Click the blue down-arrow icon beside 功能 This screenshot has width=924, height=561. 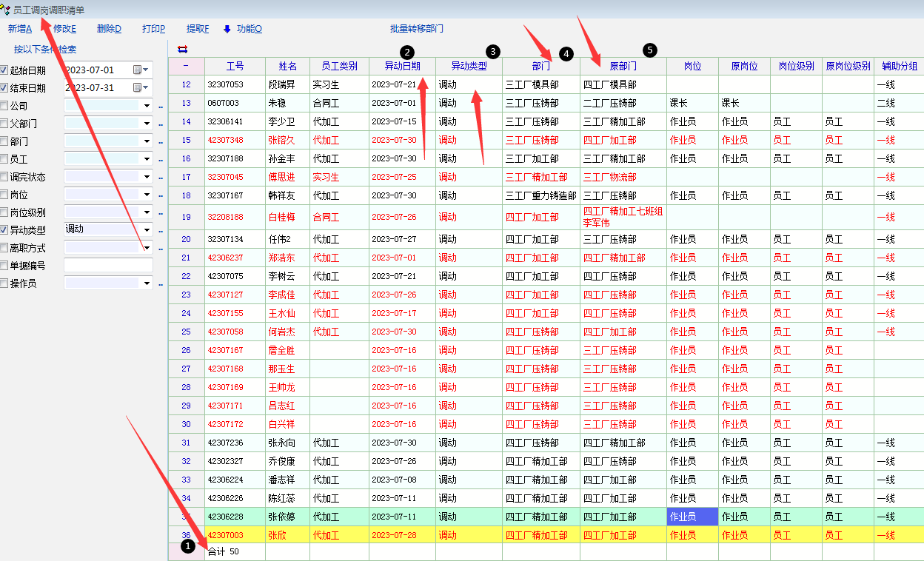tap(227, 29)
